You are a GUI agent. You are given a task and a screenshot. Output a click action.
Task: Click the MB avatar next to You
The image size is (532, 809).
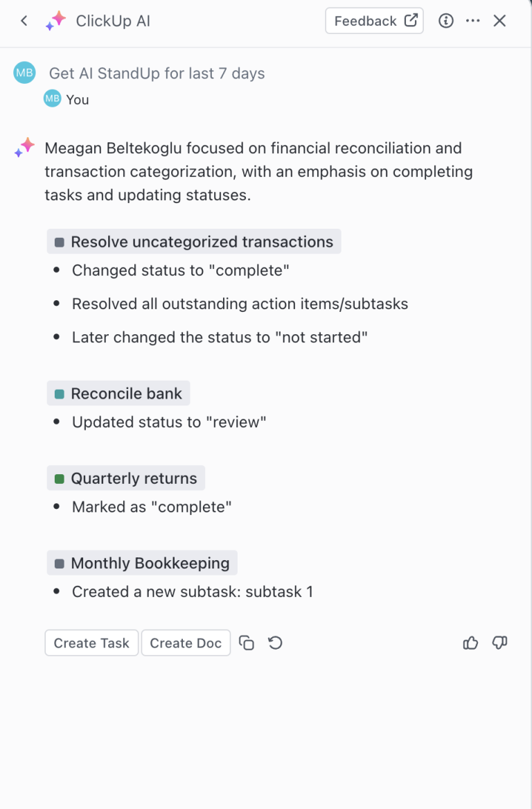52,98
